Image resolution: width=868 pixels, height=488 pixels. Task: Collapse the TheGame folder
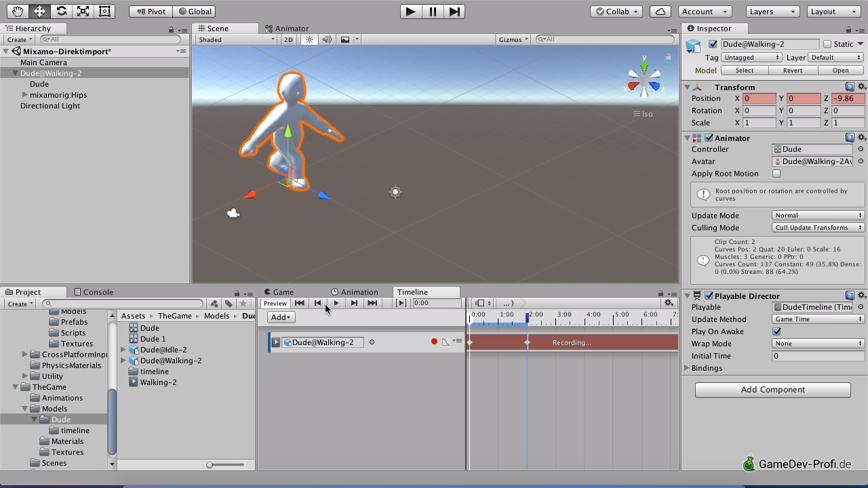16,387
